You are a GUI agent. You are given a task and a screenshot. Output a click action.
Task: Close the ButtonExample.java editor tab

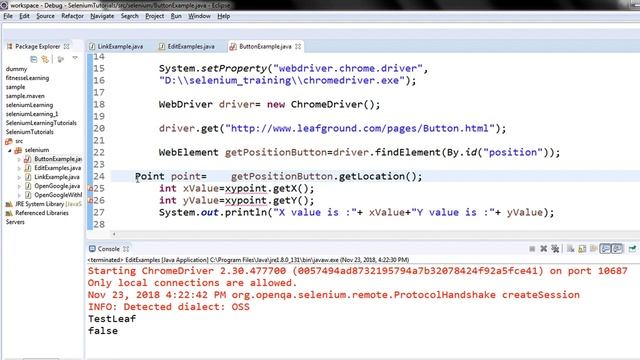click(x=298, y=46)
